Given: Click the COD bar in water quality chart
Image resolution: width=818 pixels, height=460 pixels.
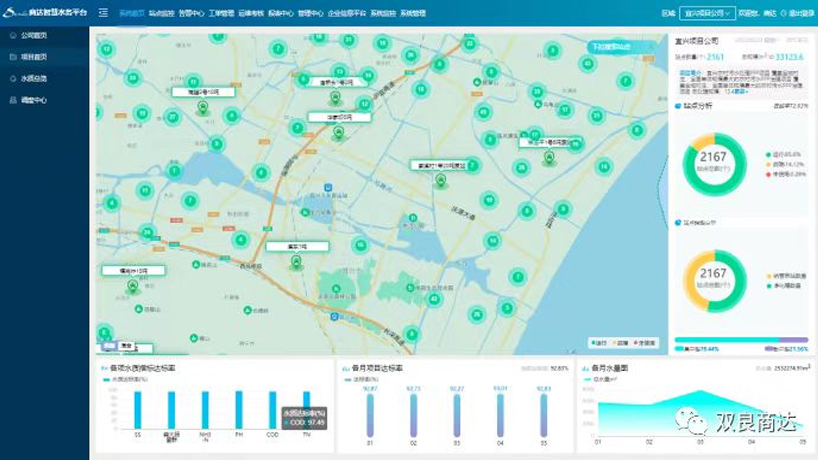Looking at the screenshot, I should (272, 410).
